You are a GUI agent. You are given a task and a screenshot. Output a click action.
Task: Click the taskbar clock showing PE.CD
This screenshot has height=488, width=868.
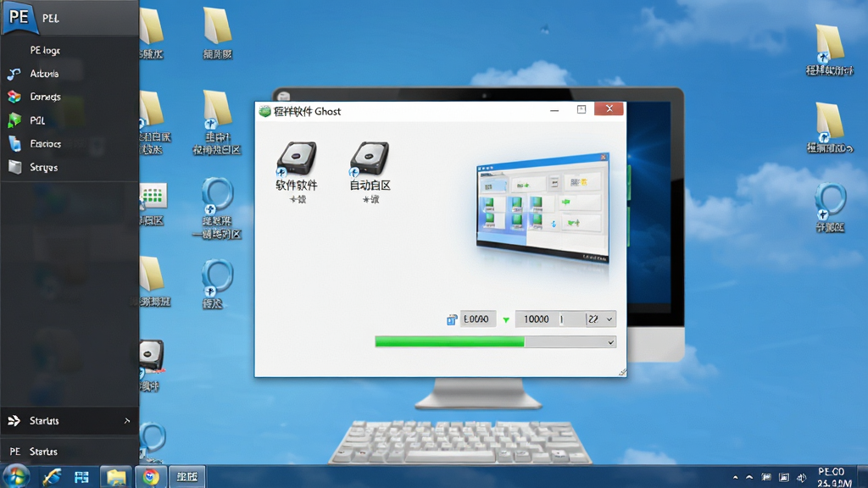click(834, 477)
